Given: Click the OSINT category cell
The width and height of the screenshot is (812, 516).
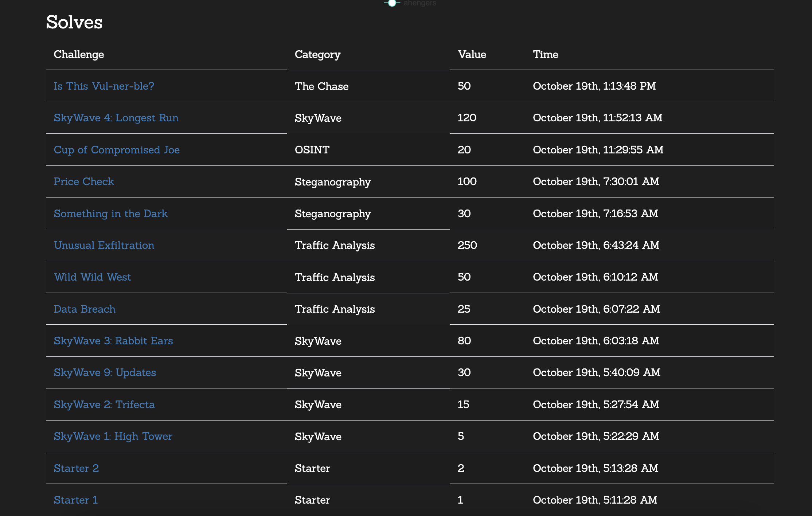Looking at the screenshot, I should coord(312,150).
